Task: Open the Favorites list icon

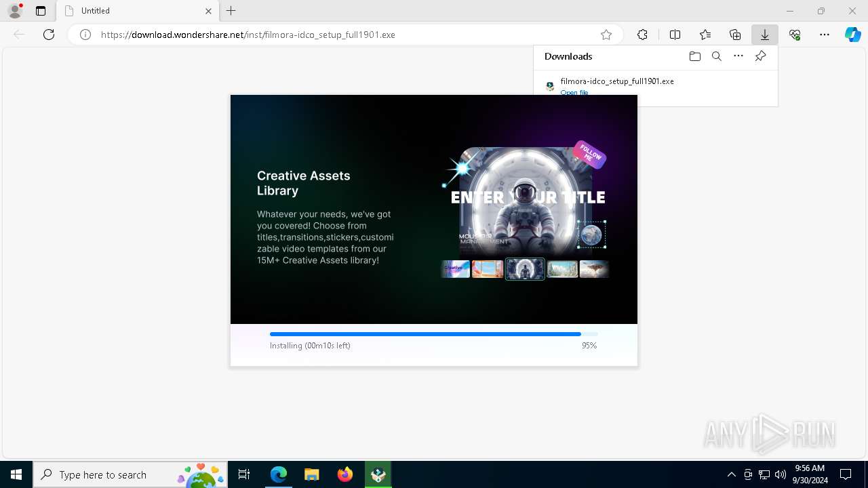Action: (x=705, y=35)
